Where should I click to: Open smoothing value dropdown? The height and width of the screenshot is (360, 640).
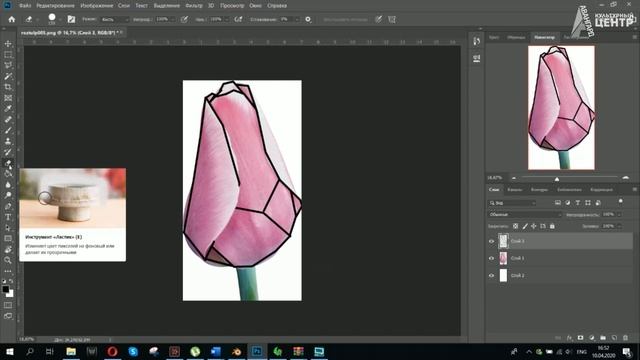click(x=297, y=19)
